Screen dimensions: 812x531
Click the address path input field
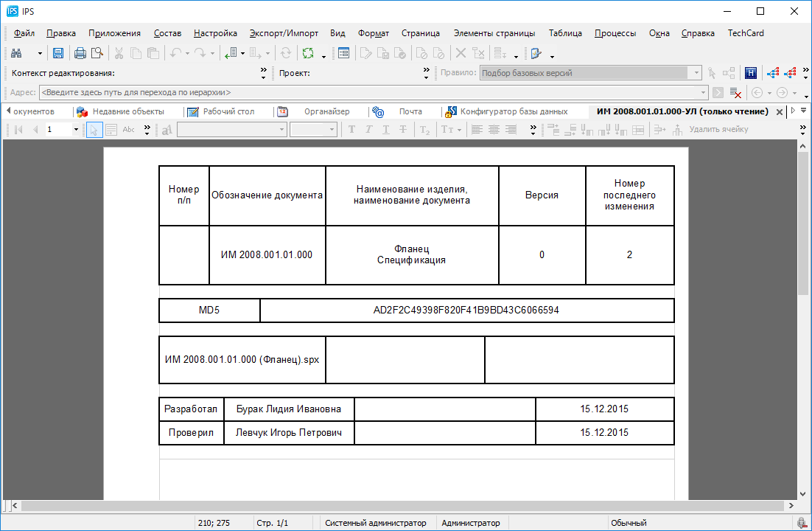[x=368, y=93]
